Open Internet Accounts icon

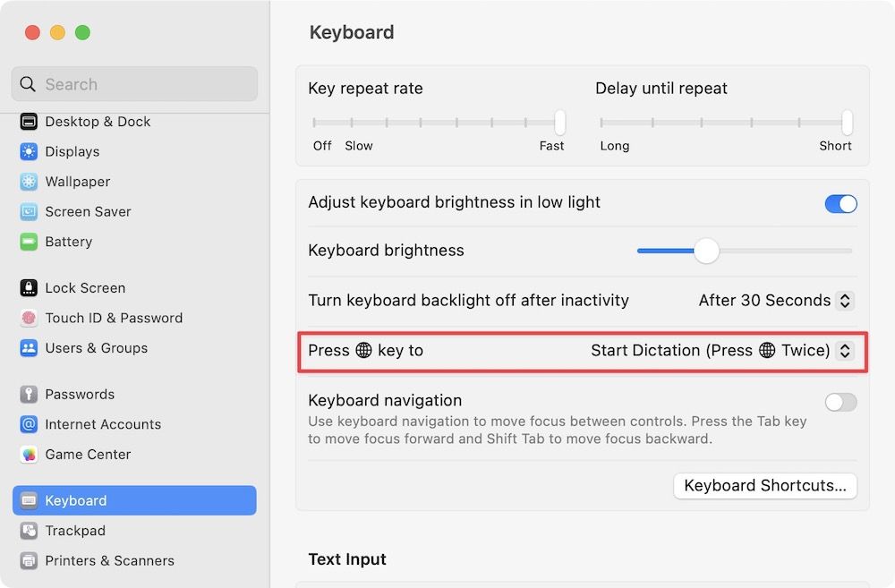coord(30,424)
